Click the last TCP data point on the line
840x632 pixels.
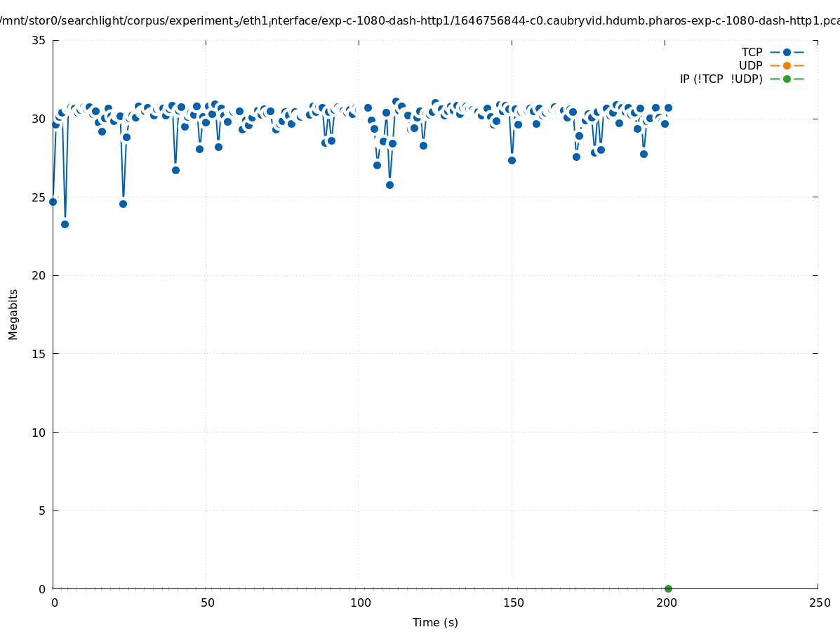pos(668,107)
